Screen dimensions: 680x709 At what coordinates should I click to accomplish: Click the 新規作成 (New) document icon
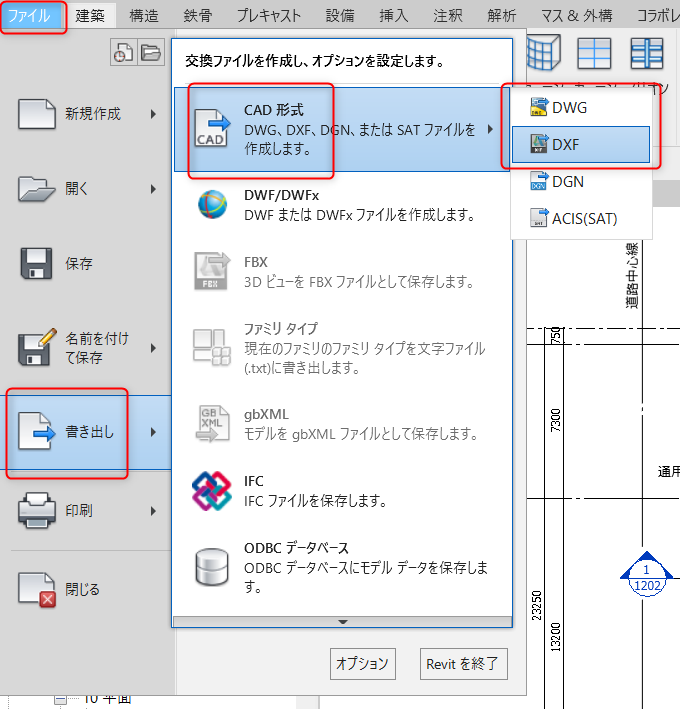coord(38,115)
